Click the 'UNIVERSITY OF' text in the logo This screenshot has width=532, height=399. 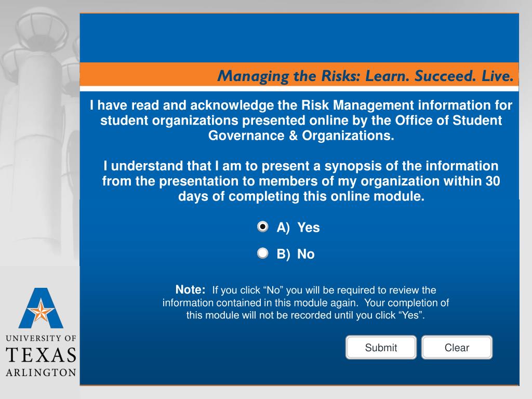41,338
